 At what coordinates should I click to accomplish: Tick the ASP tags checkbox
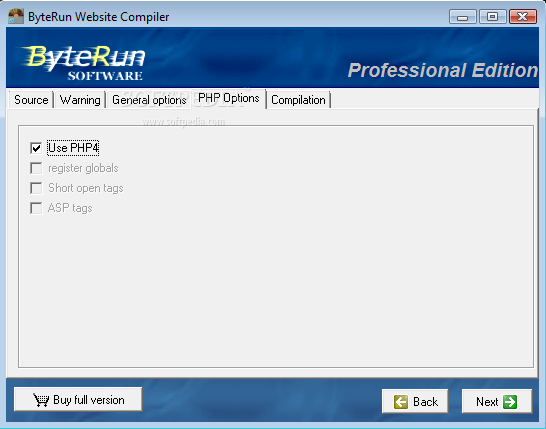tap(36, 208)
